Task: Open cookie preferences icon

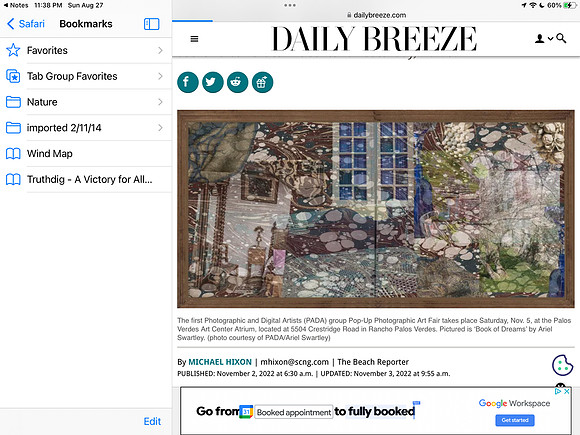Action: click(x=562, y=365)
